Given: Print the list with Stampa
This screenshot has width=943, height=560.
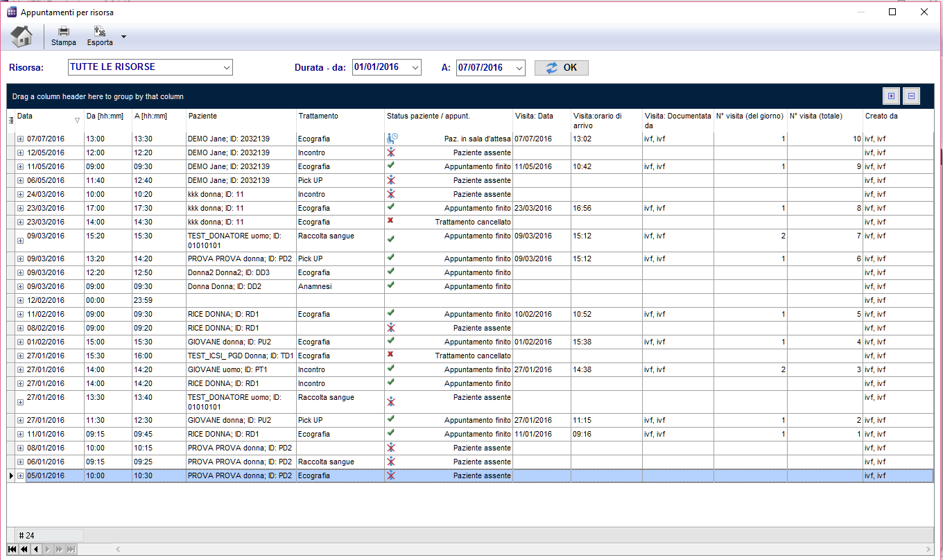Looking at the screenshot, I should point(64,36).
